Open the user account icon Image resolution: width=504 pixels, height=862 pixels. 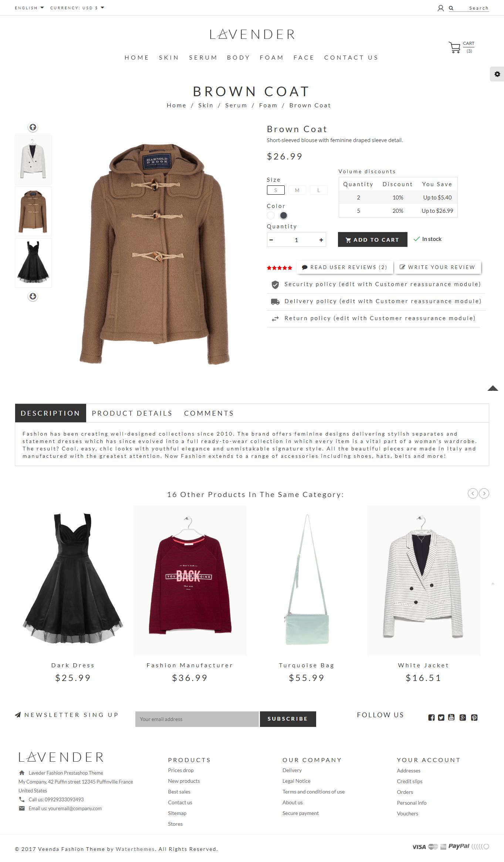tap(440, 8)
